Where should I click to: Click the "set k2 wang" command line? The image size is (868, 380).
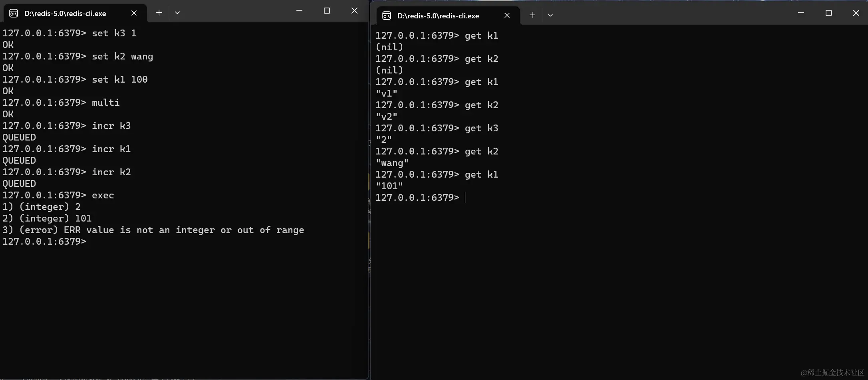tap(78, 56)
